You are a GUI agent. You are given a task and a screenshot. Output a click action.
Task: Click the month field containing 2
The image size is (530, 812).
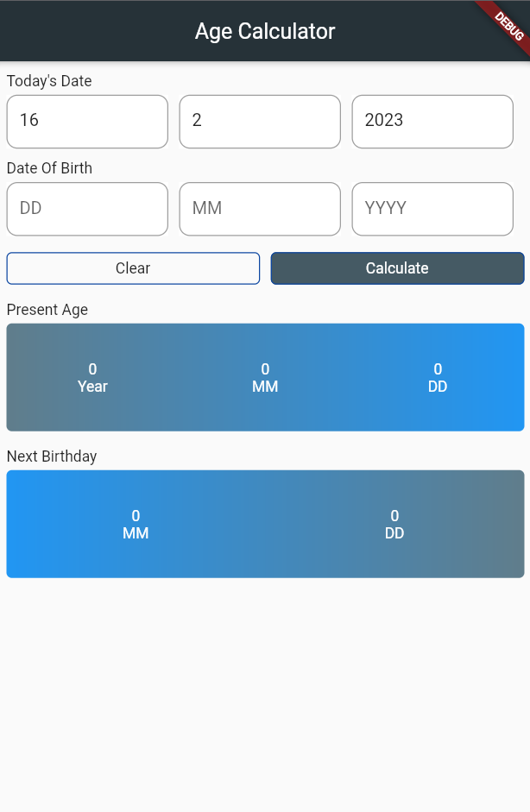pos(259,122)
